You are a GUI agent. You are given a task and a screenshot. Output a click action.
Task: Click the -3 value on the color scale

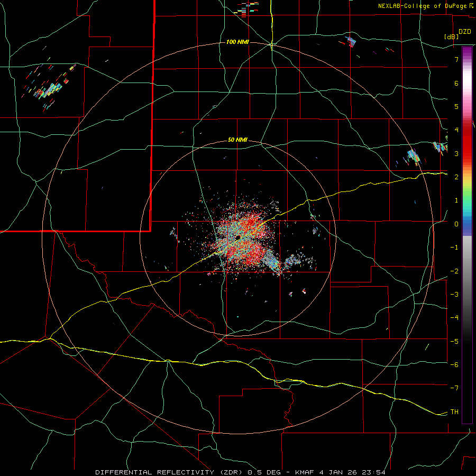(454, 295)
